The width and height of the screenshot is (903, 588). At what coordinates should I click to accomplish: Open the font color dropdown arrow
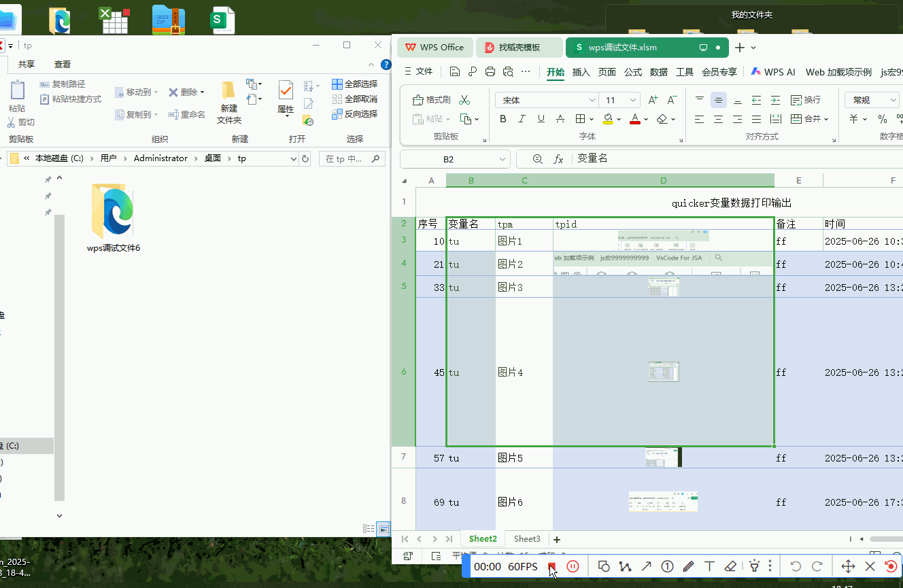[x=646, y=119]
